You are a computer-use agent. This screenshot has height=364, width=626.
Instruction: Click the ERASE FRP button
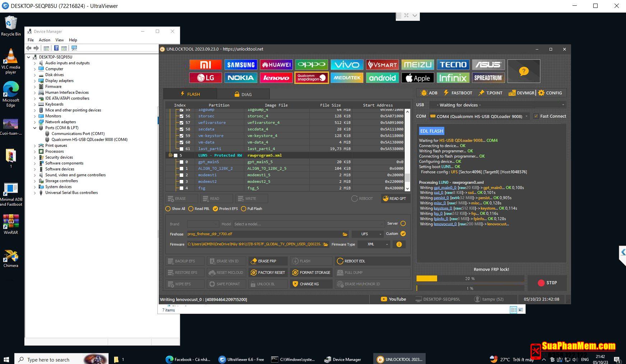coord(268,261)
